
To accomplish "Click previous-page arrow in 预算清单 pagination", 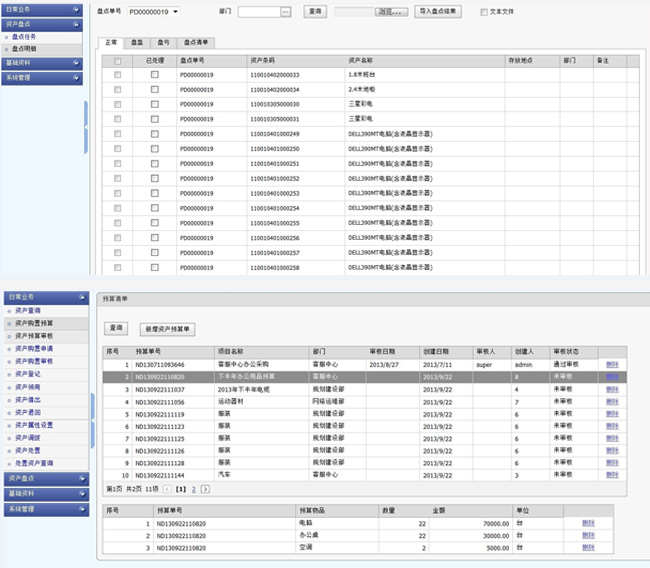I will (167, 489).
